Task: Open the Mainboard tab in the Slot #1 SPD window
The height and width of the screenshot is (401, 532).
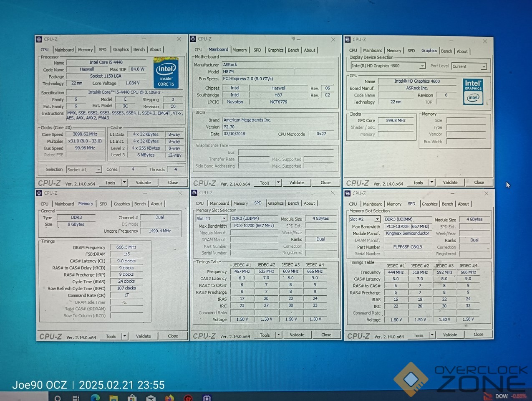Action: (219, 203)
